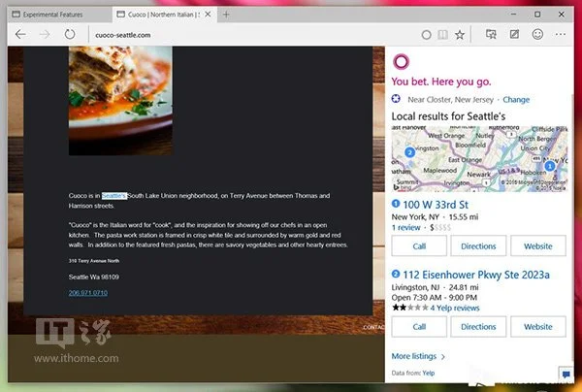Open a new tab with plus button

[226, 16]
